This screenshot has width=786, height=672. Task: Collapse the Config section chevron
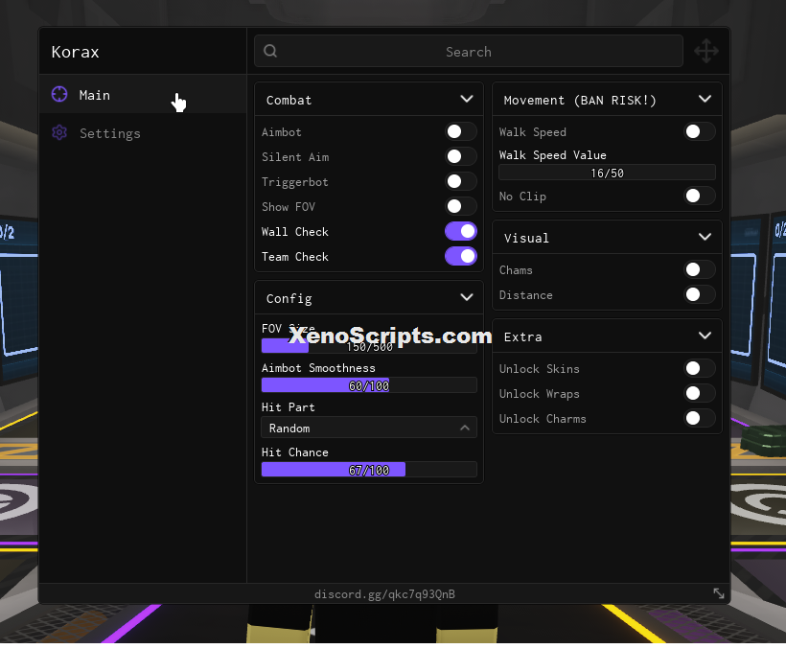[x=467, y=298]
